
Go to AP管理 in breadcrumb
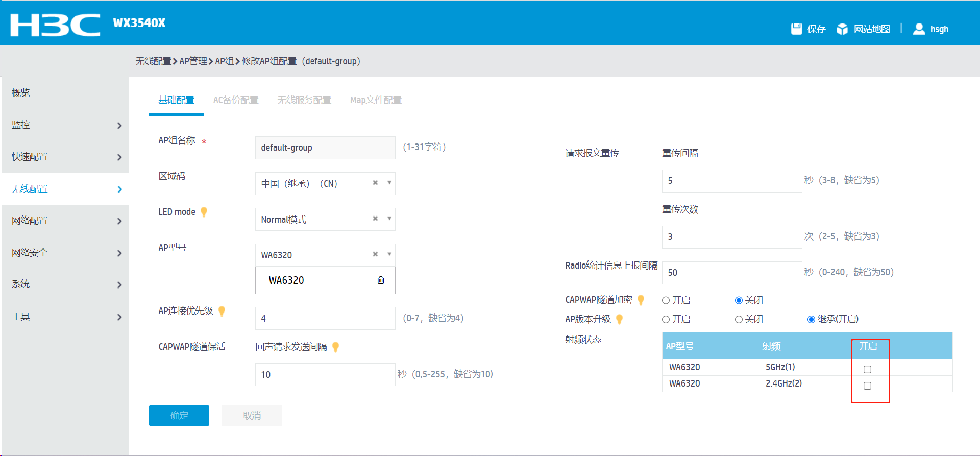coord(193,61)
